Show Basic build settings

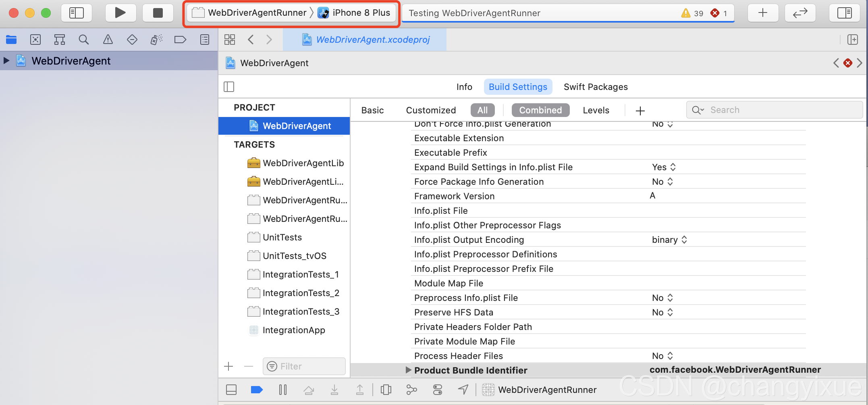(372, 110)
